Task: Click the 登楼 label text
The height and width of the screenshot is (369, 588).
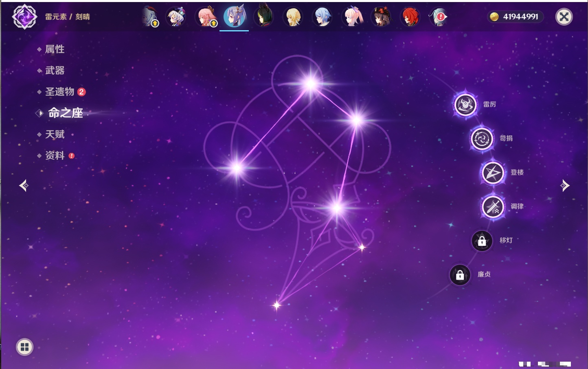Action: tap(517, 172)
